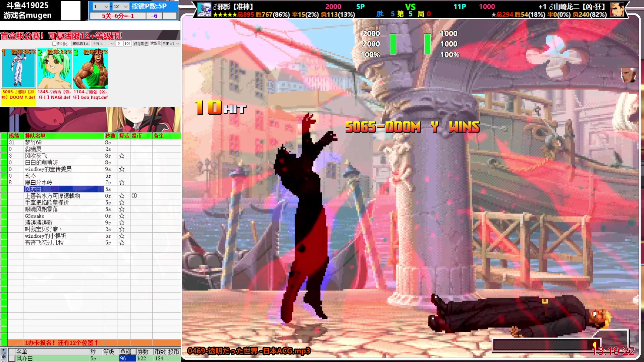Click the white square next to 斗鱼419025
Screen dimensions: 644x362
70,10
